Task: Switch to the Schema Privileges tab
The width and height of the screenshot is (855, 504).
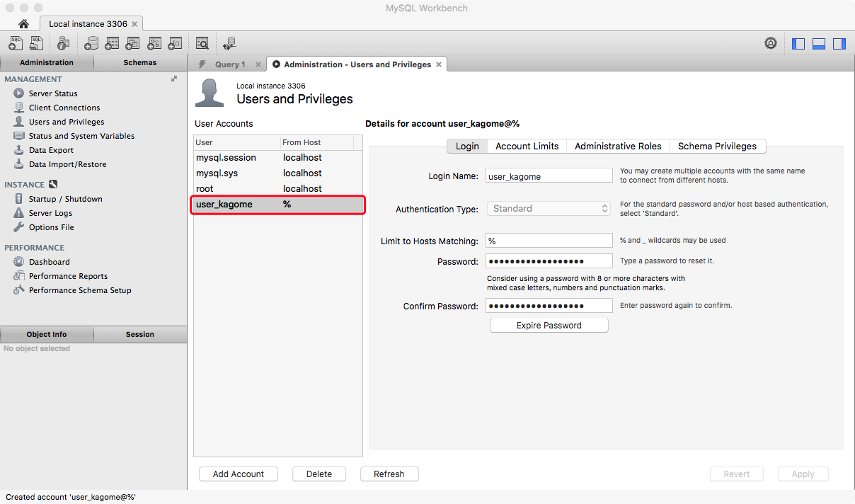Action: [x=717, y=146]
